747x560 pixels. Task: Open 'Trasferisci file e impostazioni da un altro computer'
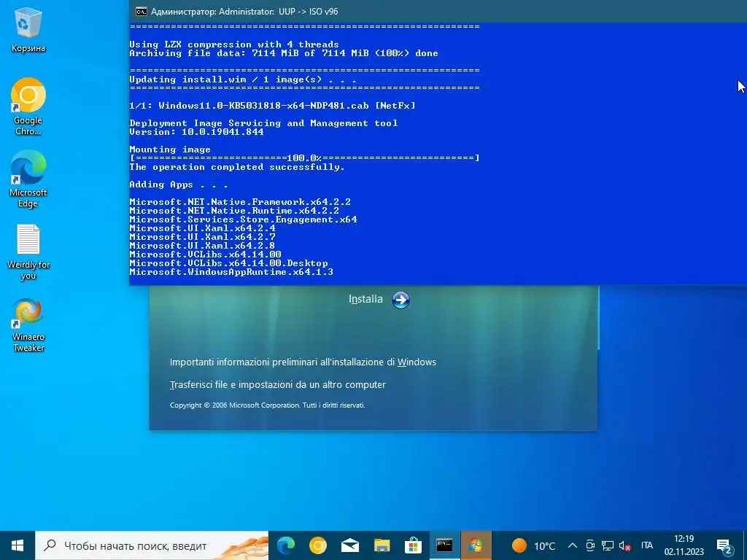click(278, 384)
